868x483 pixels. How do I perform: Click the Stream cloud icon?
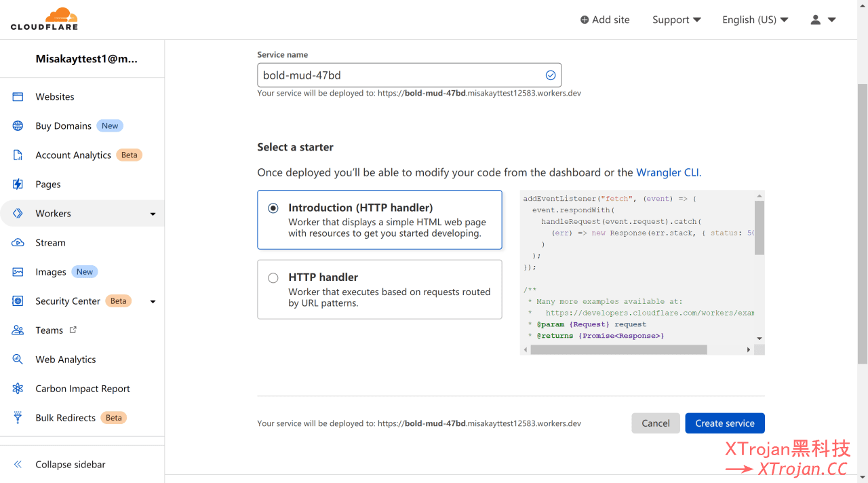click(x=18, y=243)
